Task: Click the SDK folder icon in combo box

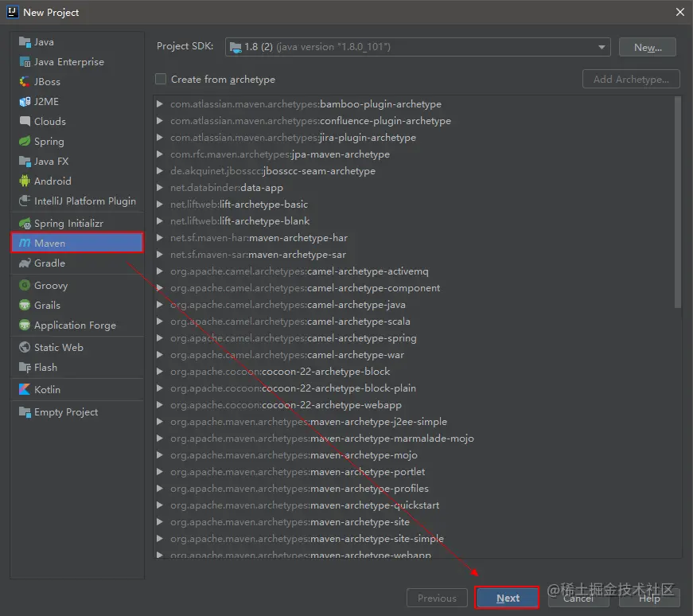Action: 236,47
